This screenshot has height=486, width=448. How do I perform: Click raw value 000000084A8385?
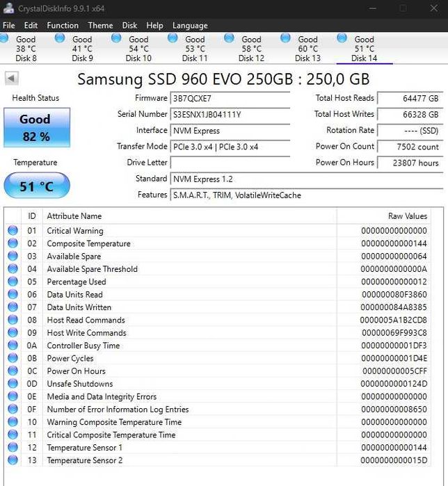pyautogui.click(x=394, y=307)
